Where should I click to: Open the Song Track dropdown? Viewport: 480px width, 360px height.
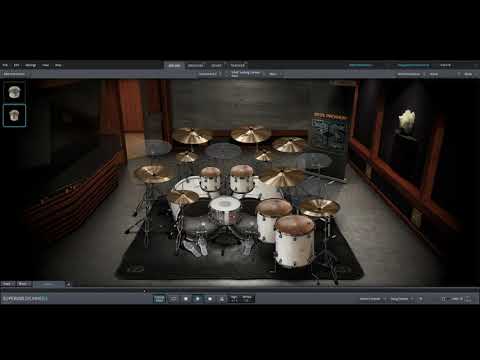401,299
